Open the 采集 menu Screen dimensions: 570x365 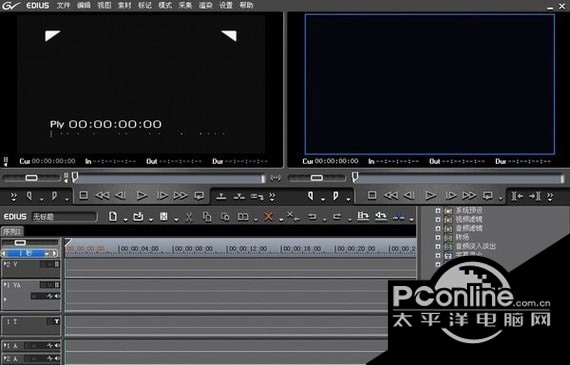(185, 5)
